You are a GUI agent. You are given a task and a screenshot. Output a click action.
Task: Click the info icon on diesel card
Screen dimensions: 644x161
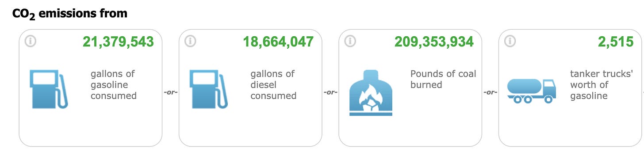(190, 42)
